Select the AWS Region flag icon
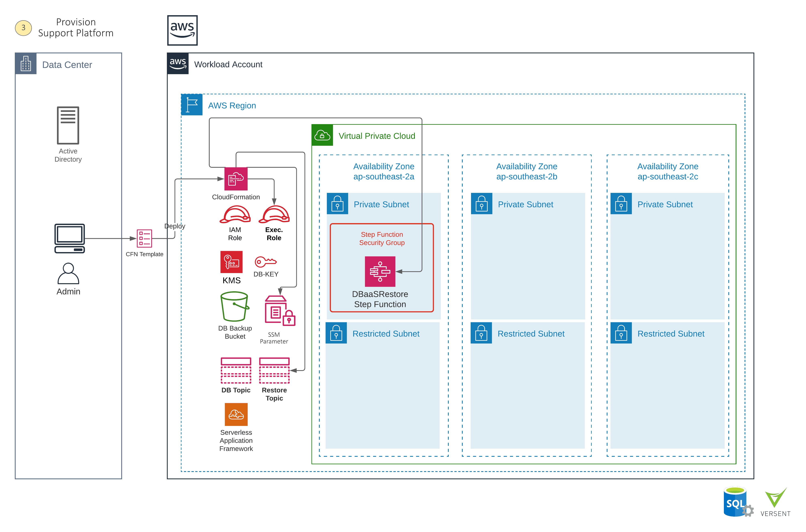Image resolution: width=806 pixels, height=532 pixels. pos(192,105)
